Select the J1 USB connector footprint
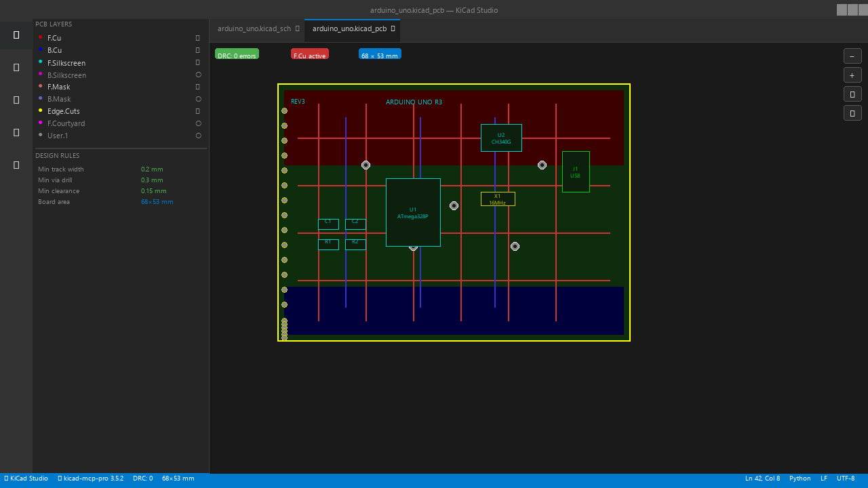 coord(576,171)
